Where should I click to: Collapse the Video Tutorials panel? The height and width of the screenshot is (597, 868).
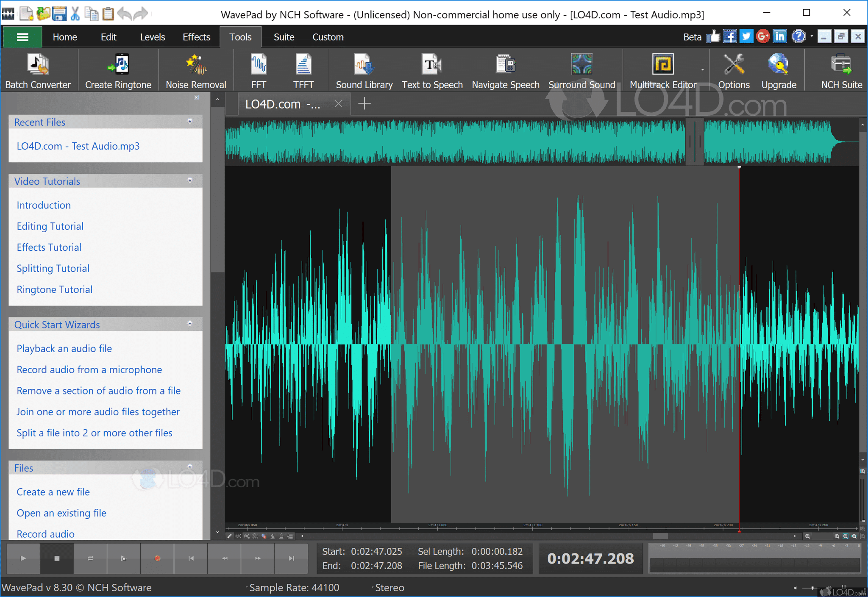(x=190, y=180)
